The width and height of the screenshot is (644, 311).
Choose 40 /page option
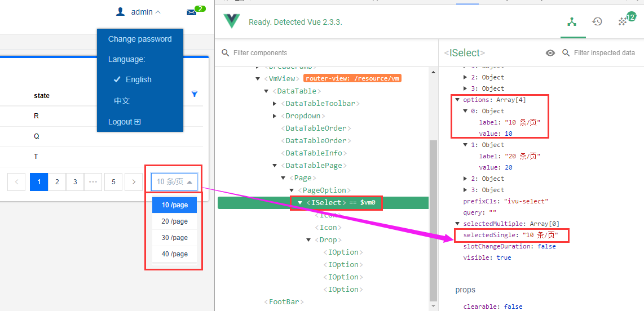coord(175,255)
